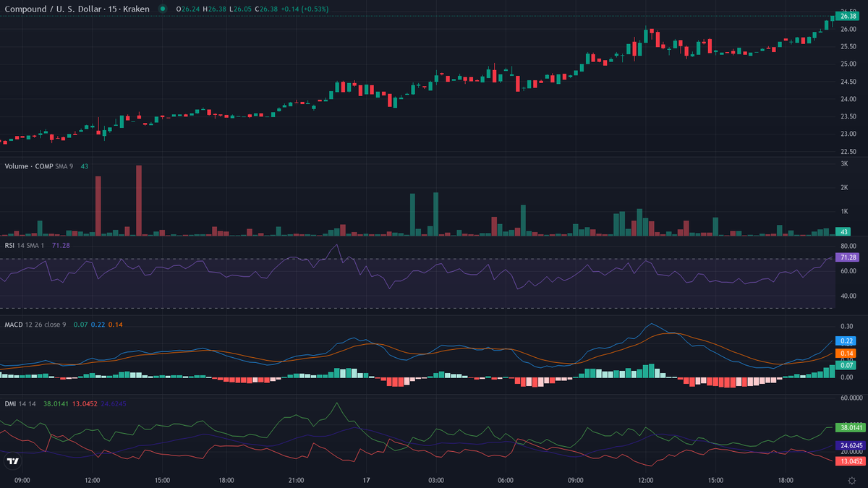Select the MACD 12 26 close 9 legend
The width and height of the screenshot is (868, 488).
35,325
